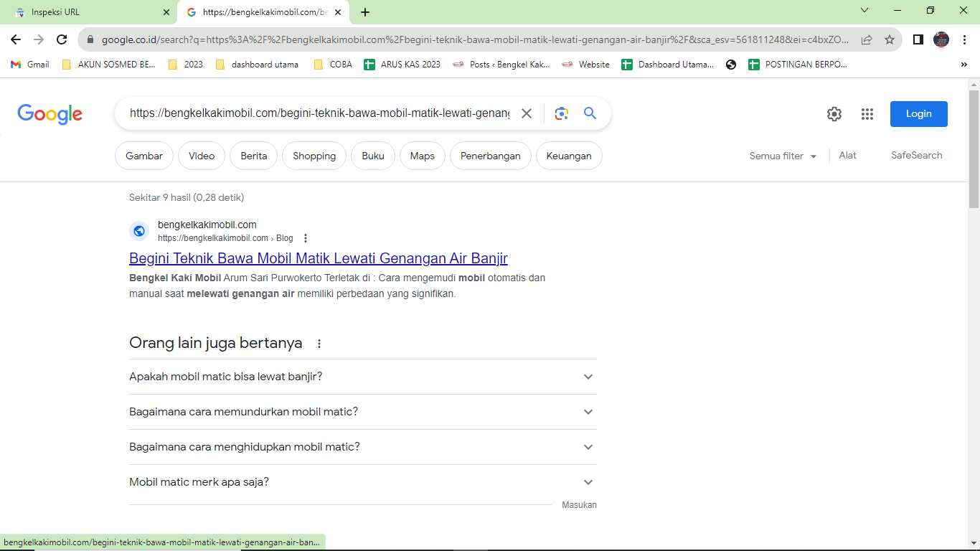
Task: Open 'Begini Teknik Bawa Mobil Matik' result
Action: pyautogui.click(x=319, y=258)
